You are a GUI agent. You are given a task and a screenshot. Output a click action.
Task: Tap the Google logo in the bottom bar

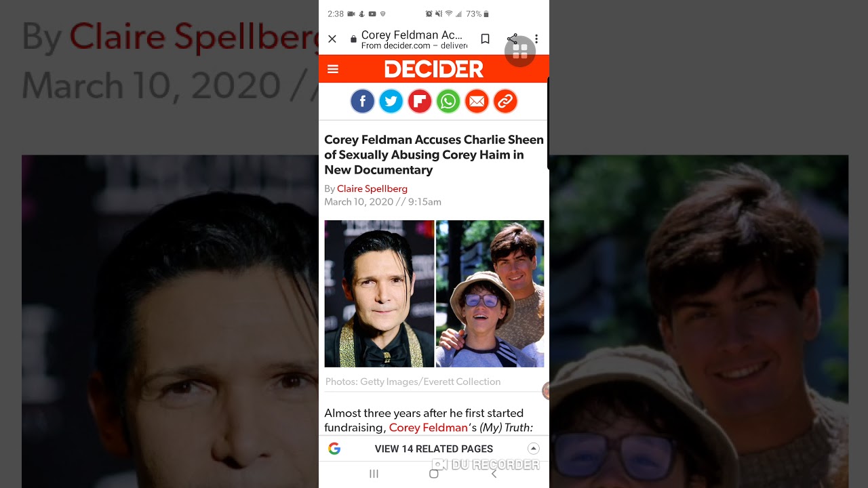point(334,449)
